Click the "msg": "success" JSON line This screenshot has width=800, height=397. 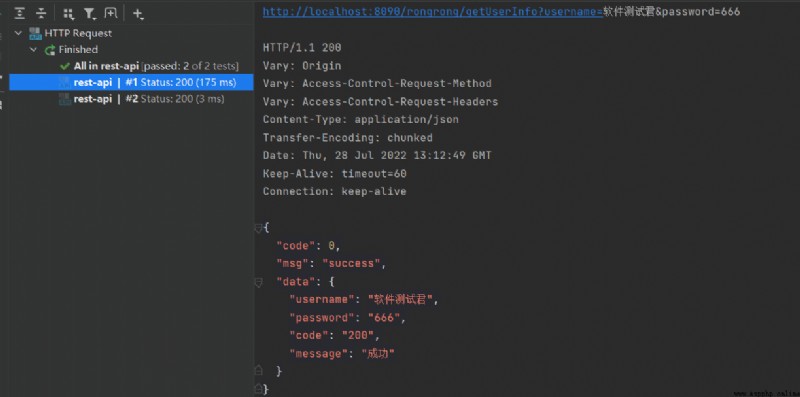click(331, 264)
